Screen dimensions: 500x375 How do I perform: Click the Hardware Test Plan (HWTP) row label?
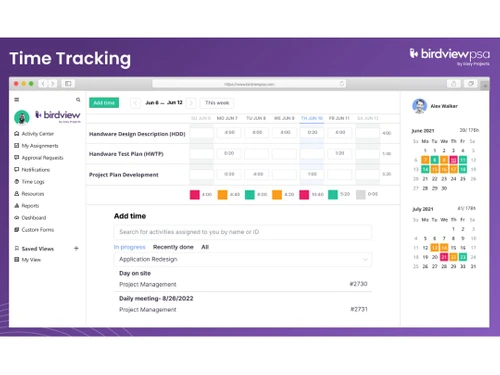(x=126, y=154)
